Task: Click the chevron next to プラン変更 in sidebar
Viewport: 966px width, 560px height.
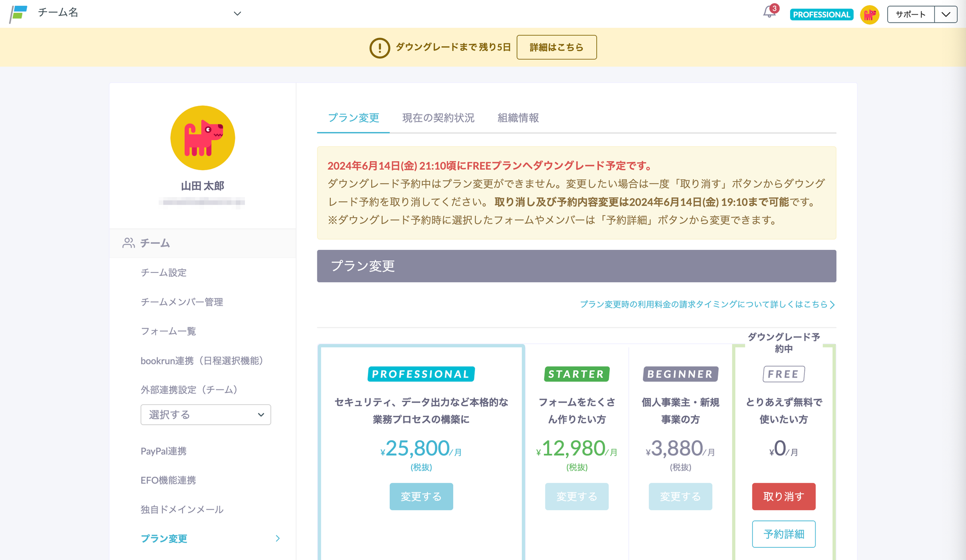Action: click(277, 538)
